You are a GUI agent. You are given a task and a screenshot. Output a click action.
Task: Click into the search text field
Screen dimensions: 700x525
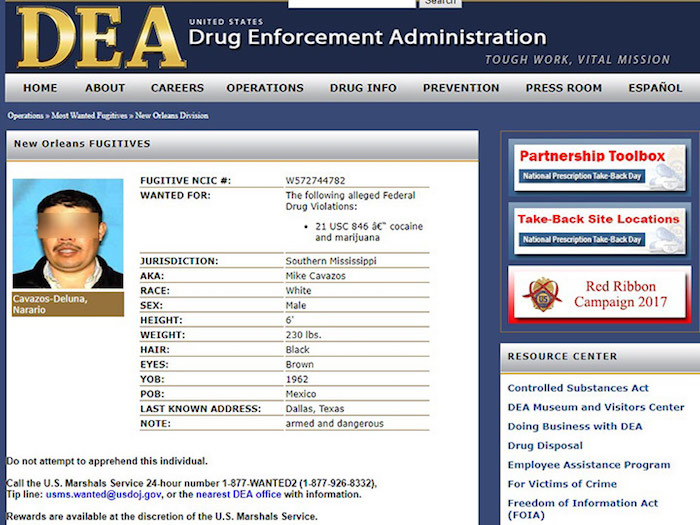tap(350, 3)
